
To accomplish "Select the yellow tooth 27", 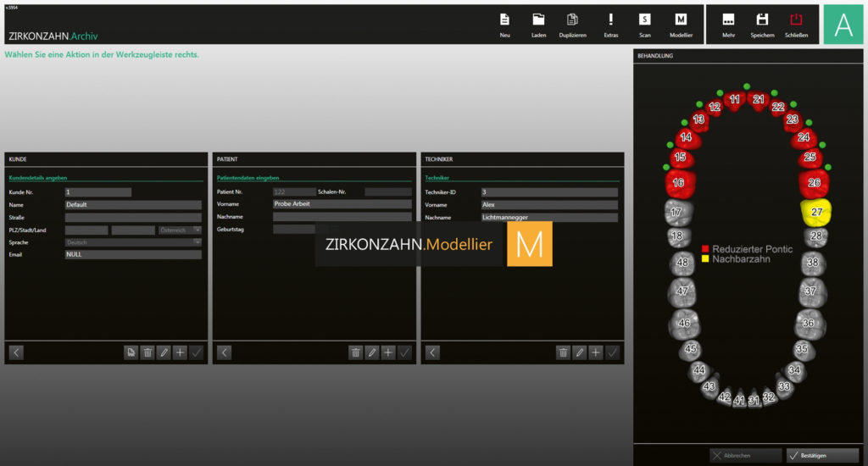I will click(x=816, y=212).
